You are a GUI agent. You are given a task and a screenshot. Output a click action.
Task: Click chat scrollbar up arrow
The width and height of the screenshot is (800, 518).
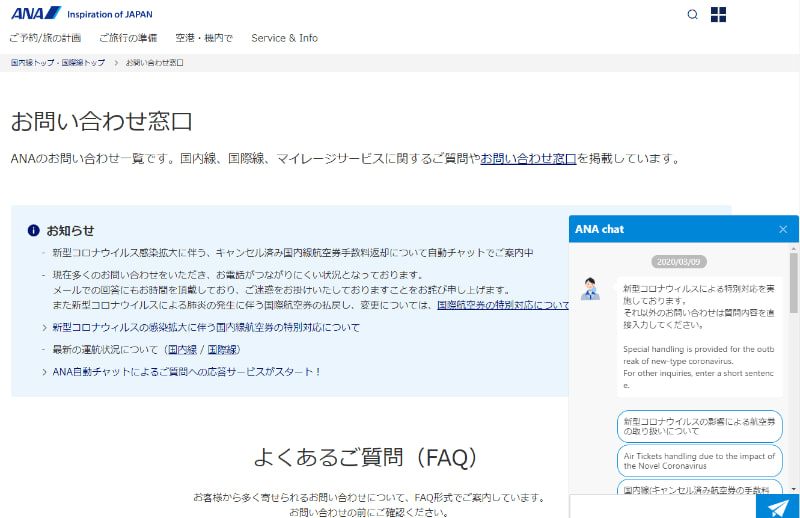pyautogui.click(x=793, y=249)
